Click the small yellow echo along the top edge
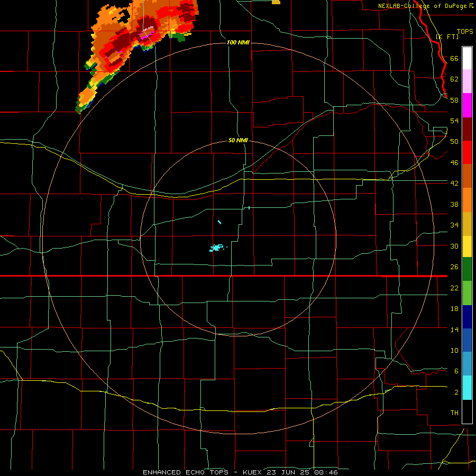This screenshot has height=476, width=476. [276, 2]
